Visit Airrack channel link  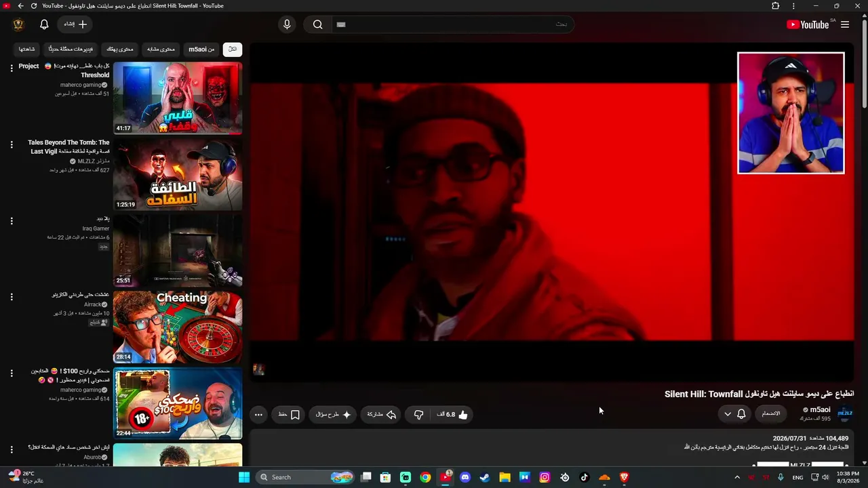92,305
